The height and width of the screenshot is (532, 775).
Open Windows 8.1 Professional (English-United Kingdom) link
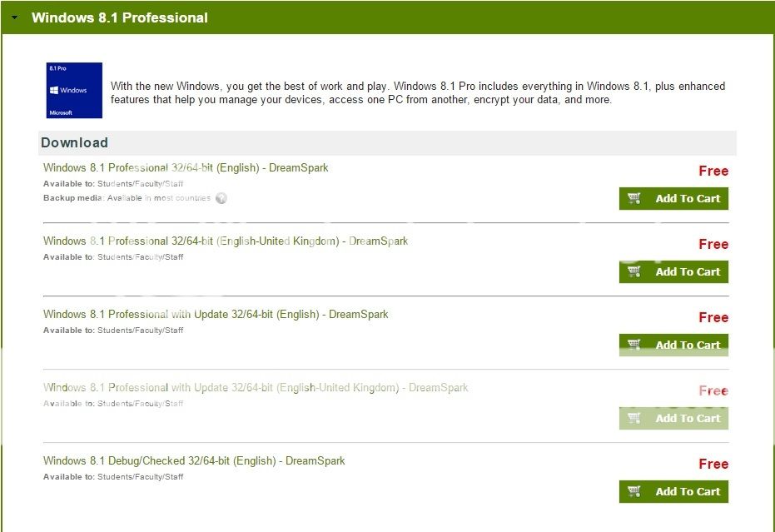(x=226, y=241)
